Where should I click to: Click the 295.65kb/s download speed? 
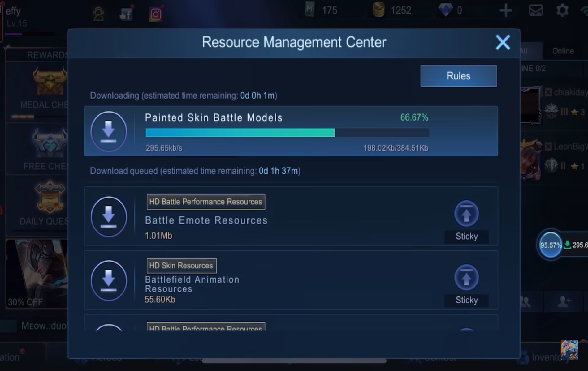(164, 148)
